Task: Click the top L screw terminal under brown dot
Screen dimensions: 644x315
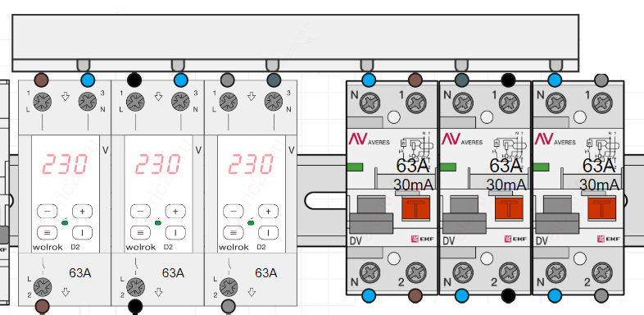Action: [x=42, y=102]
